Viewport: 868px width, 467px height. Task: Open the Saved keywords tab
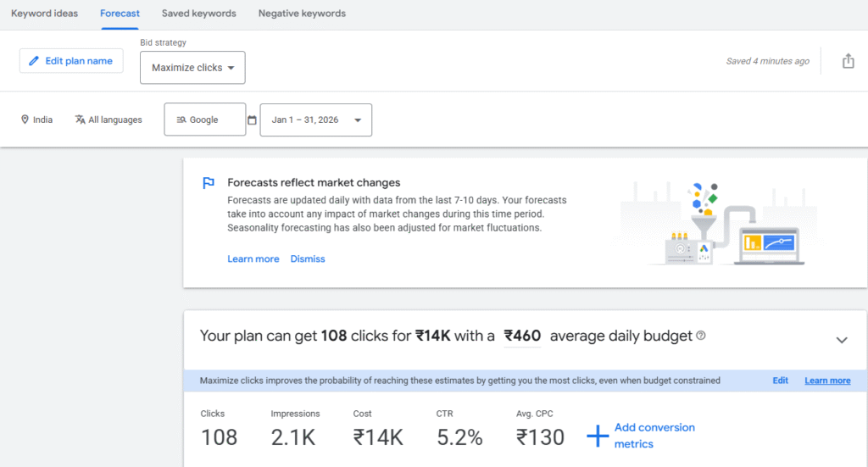click(x=198, y=14)
